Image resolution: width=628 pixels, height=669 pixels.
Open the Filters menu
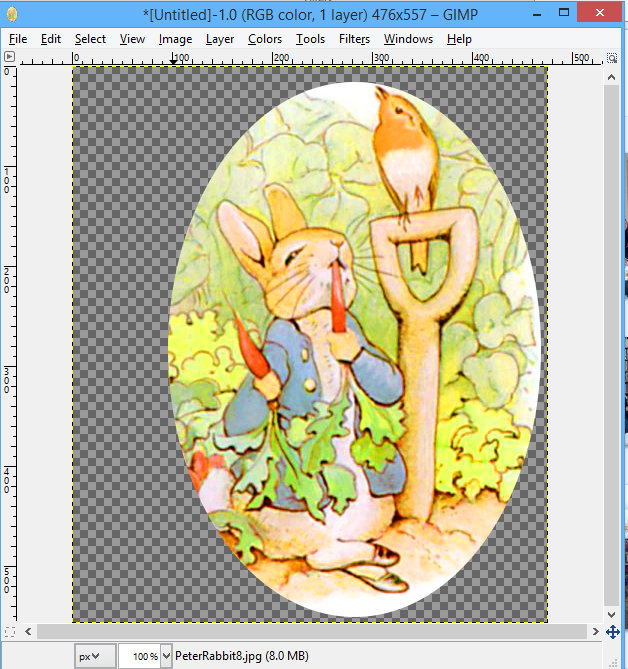coord(354,39)
